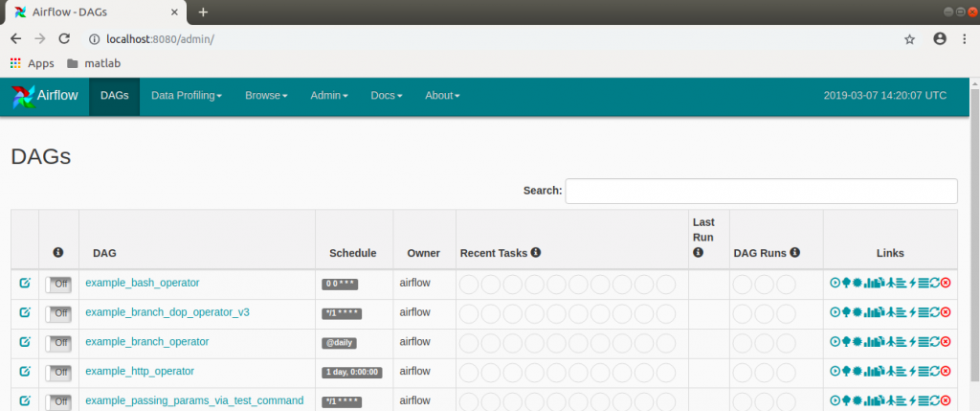Open Code View lightning icon for example_bash_operator
This screenshot has height=411, width=980.
(912, 283)
